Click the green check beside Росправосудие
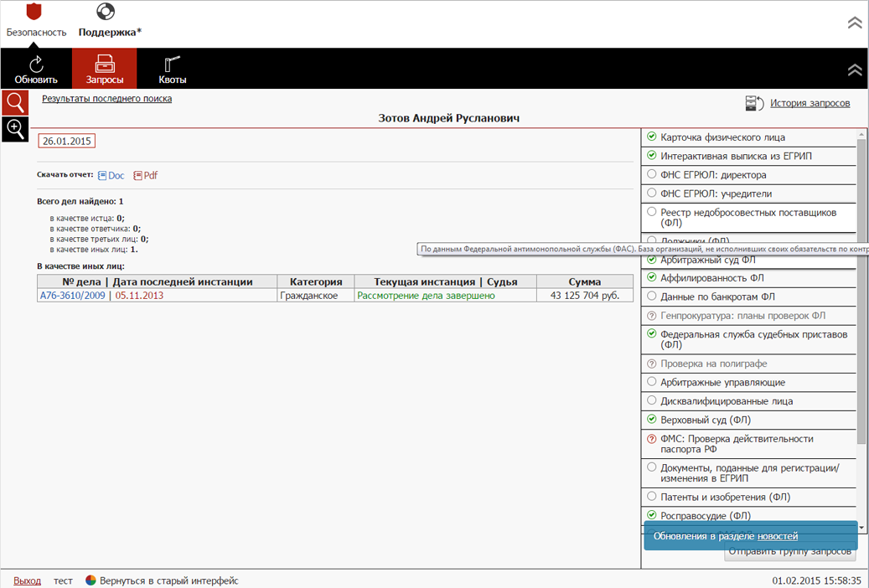This screenshot has width=869, height=588. pos(652,515)
